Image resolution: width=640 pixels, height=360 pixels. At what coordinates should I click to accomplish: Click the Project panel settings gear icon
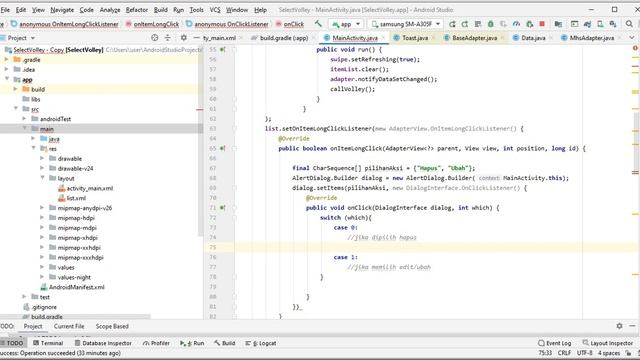184,38
